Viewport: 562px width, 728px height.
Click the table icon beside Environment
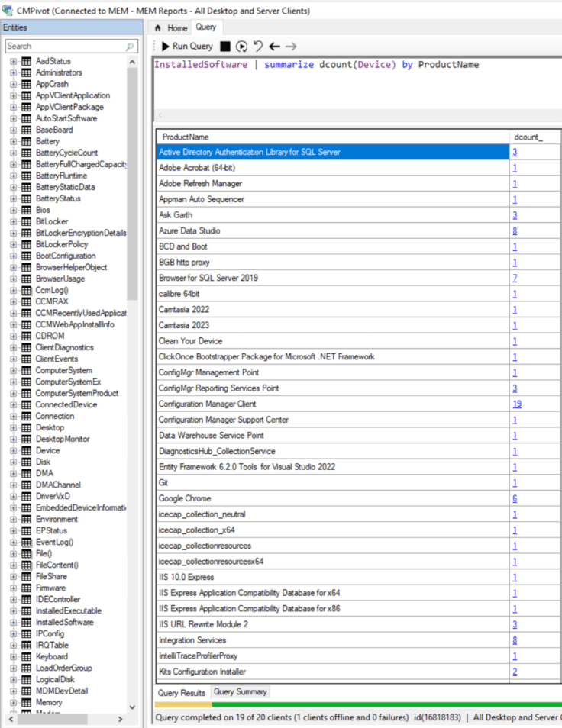coord(27,520)
